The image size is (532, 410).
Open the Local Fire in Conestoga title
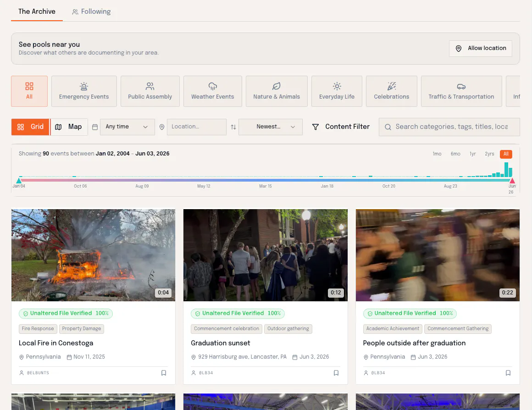tap(56, 343)
